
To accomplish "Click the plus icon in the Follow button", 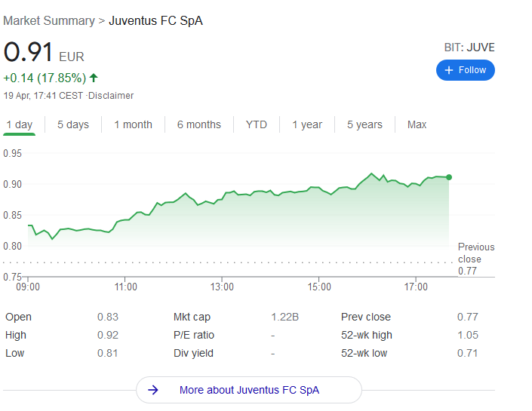I will [x=448, y=70].
